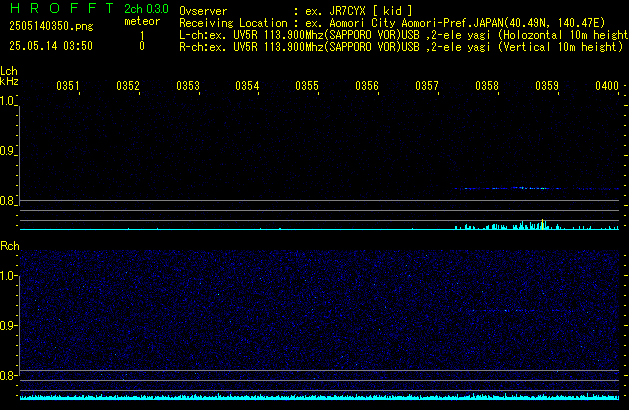Click the Lch channel label
This screenshot has width=629, height=410.
[9, 71]
